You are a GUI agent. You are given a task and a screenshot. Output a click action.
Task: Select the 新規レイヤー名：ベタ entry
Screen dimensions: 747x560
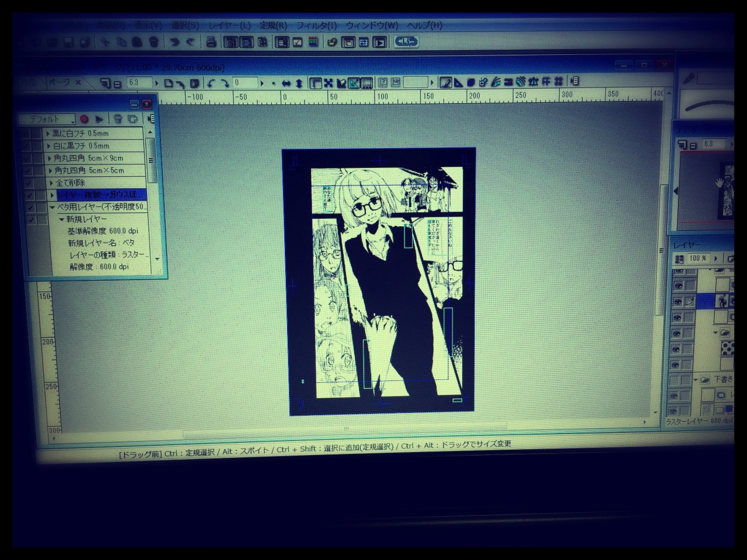pyautogui.click(x=102, y=243)
